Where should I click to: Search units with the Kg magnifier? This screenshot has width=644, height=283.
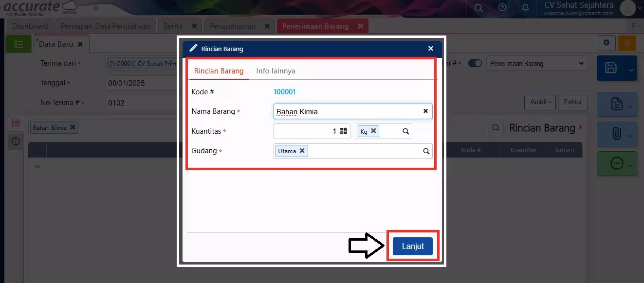coord(405,131)
